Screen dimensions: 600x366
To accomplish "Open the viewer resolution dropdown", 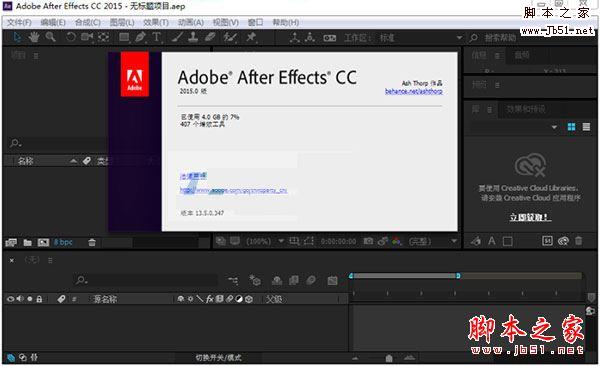I will [x=454, y=241].
